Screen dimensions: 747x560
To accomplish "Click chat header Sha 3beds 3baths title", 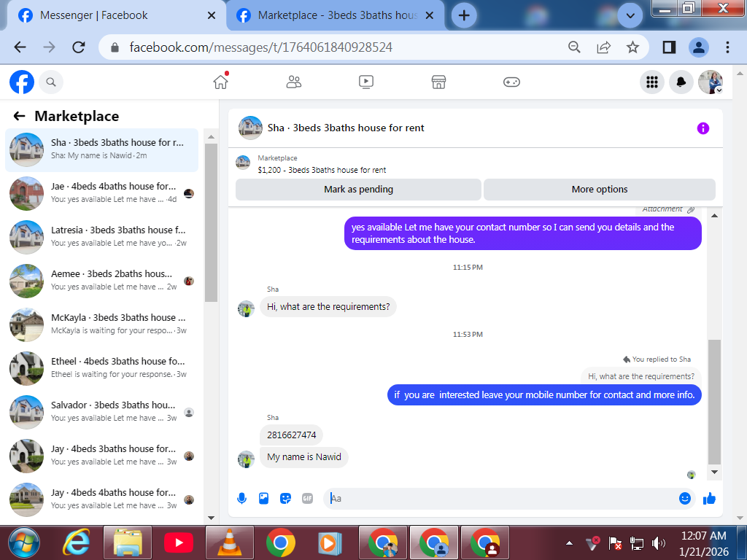I will (x=346, y=128).
